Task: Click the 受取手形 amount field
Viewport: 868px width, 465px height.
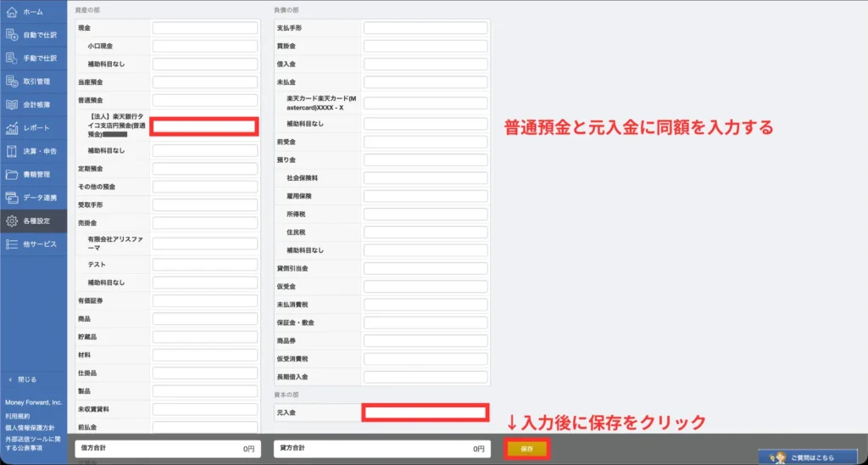Action: click(x=205, y=205)
